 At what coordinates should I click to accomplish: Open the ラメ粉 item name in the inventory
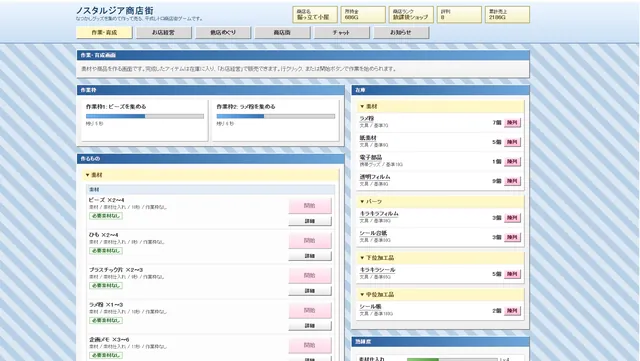[367, 118]
